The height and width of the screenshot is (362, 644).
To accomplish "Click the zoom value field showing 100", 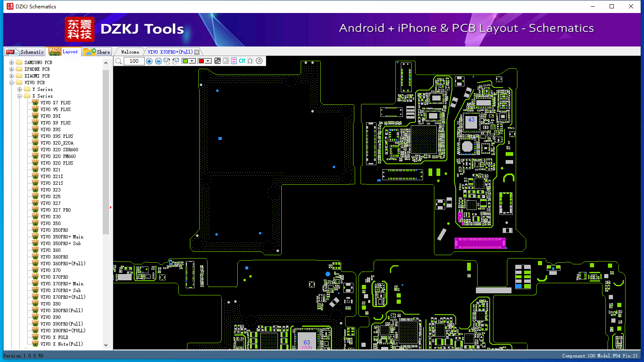I will (134, 61).
